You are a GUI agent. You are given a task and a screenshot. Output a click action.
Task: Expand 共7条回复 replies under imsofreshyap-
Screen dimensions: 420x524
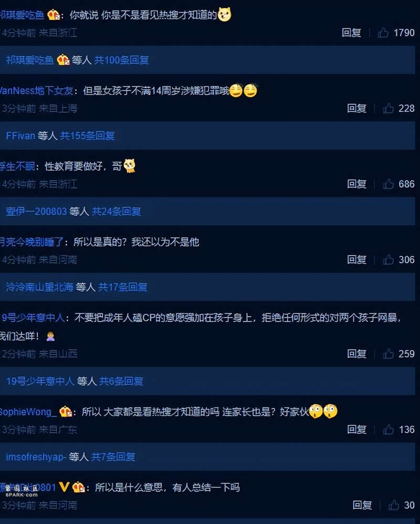point(113,457)
